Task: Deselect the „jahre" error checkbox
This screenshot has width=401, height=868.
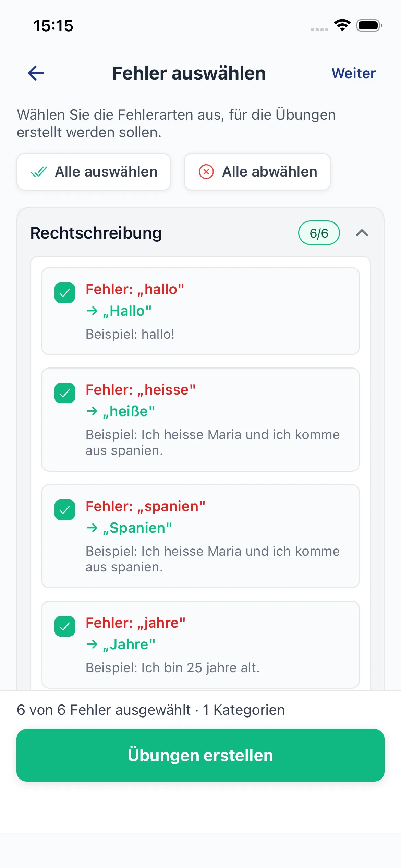Action: tap(65, 626)
